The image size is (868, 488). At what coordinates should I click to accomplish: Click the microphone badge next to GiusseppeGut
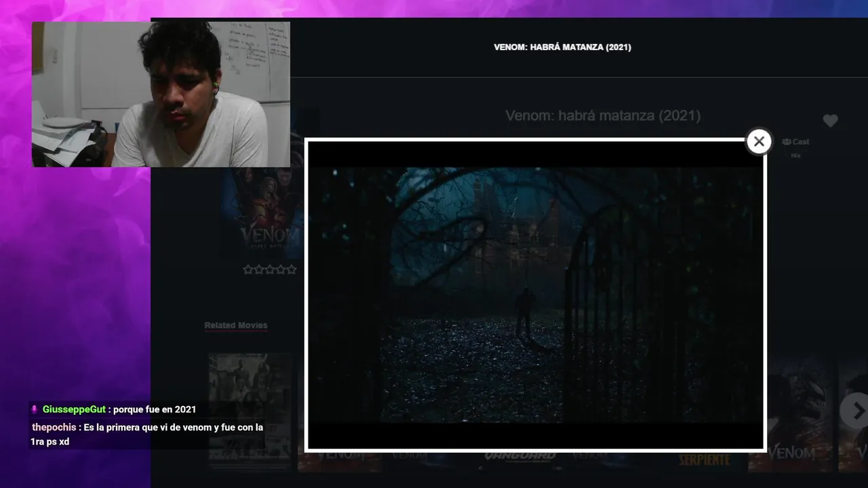(35, 409)
